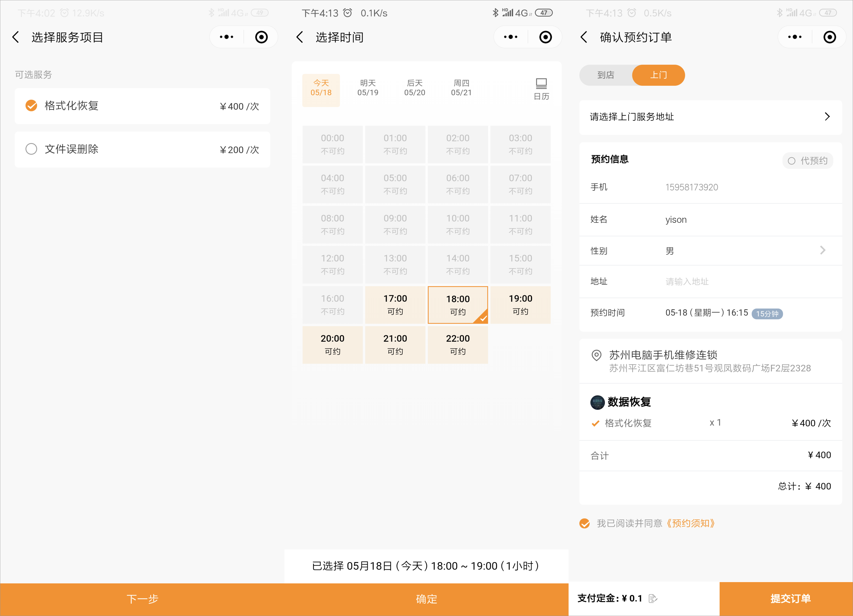The width and height of the screenshot is (853, 616).
Task: Switch to 到店 service mode
Action: (x=606, y=75)
